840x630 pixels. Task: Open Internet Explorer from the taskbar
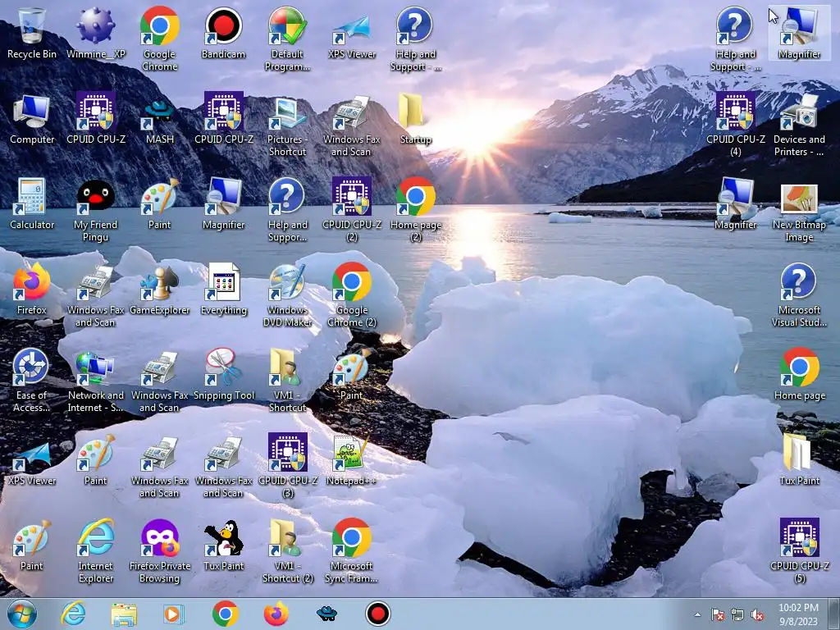[x=73, y=614]
